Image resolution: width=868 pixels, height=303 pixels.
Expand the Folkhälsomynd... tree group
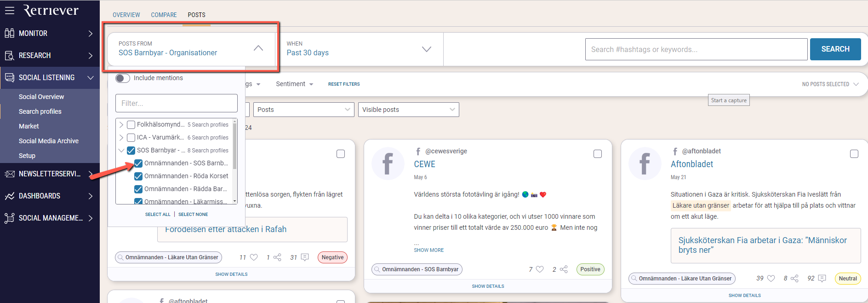(x=121, y=125)
